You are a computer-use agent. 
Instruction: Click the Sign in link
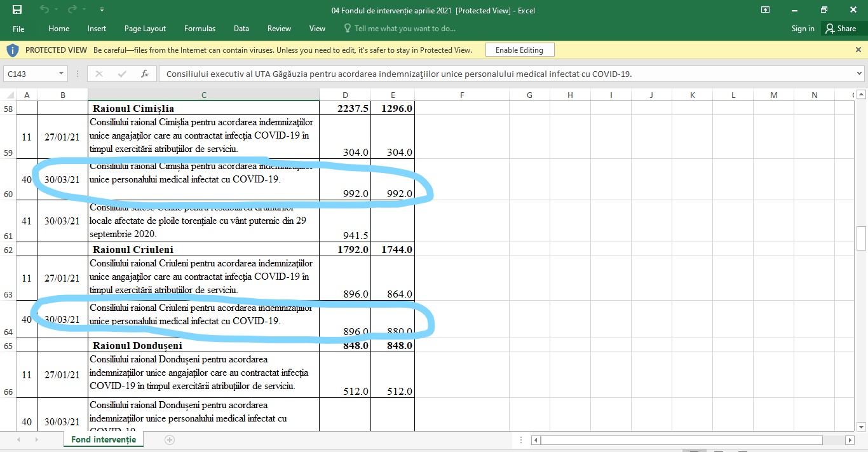(x=803, y=29)
